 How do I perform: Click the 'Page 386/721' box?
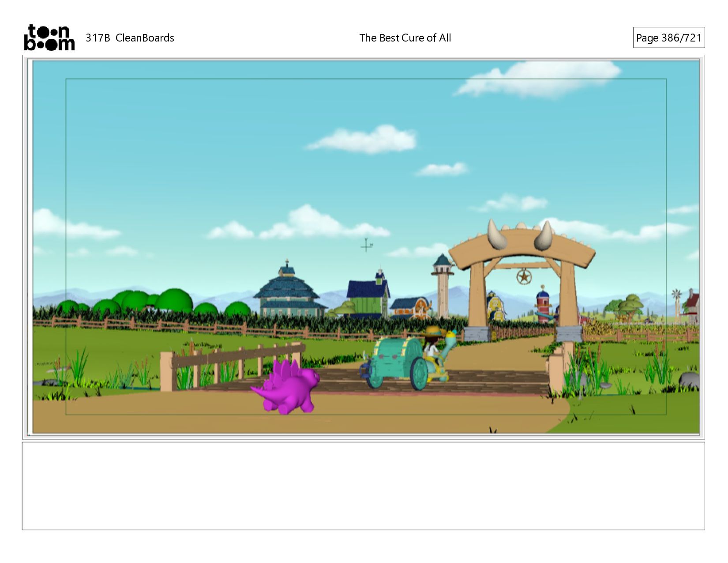[x=668, y=38]
